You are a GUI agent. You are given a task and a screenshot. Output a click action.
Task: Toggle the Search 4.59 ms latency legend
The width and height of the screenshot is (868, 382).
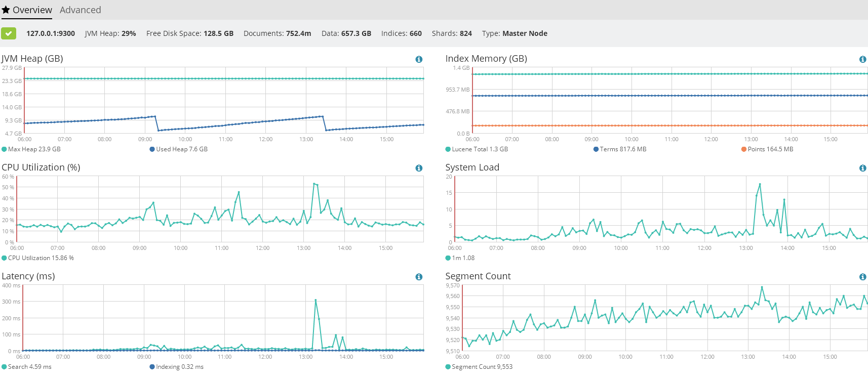pyautogui.click(x=27, y=367)
